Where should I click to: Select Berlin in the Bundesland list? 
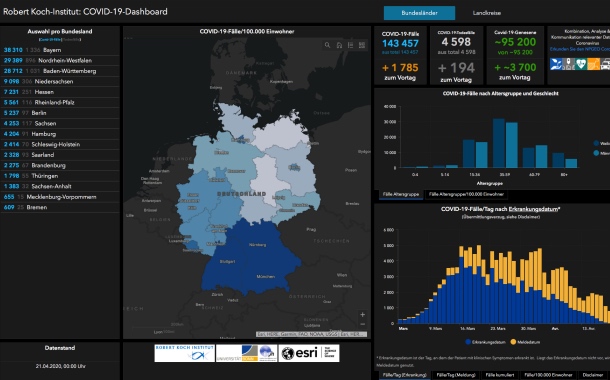tap(60, 113)
